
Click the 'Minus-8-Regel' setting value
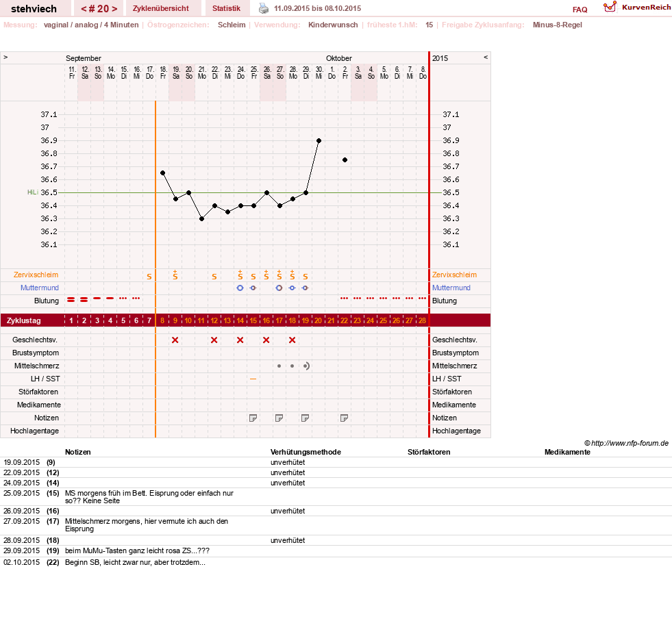(x=557, y=25)
